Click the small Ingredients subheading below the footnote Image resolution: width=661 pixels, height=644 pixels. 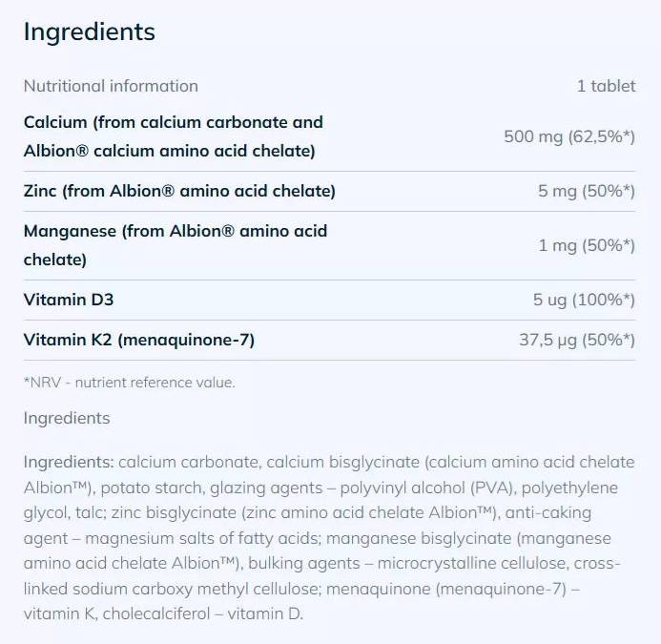(67, 418)
